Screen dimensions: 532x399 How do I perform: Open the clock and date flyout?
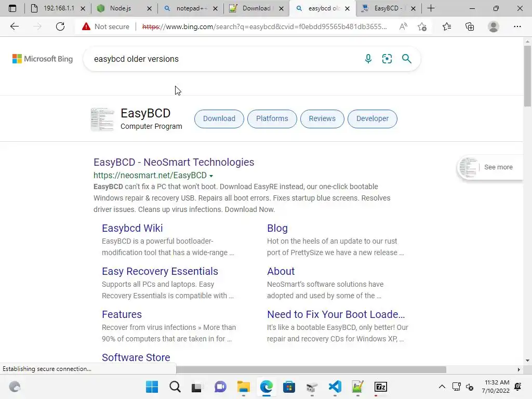point(495,387)
